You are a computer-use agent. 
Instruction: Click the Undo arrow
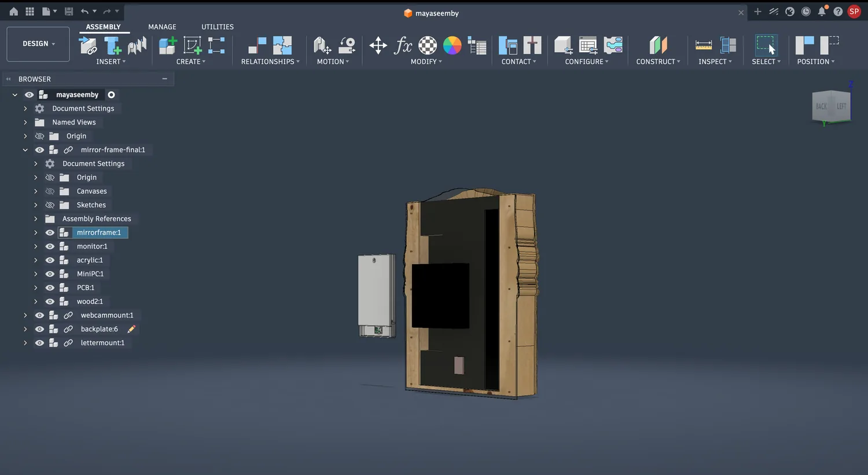pos(85,12)
